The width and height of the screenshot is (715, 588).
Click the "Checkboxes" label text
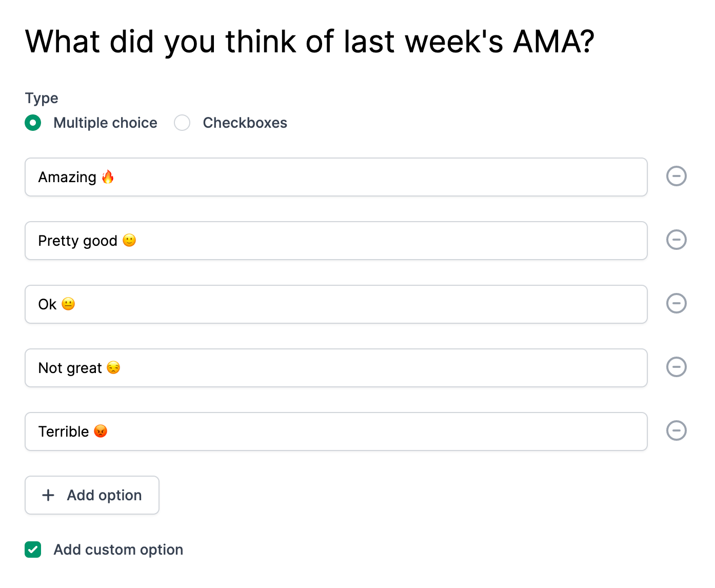[245, 123]
